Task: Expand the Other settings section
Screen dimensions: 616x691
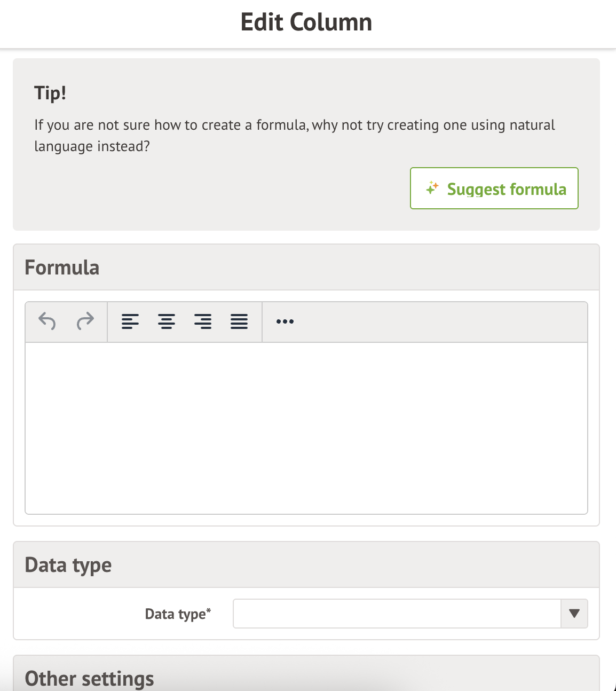Action: tap(90, 678)
